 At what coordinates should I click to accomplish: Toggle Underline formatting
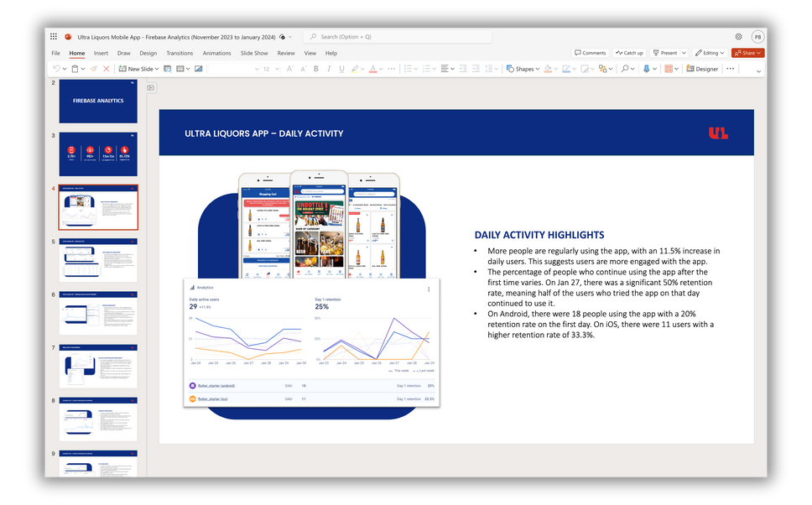(x=341, y=69)
